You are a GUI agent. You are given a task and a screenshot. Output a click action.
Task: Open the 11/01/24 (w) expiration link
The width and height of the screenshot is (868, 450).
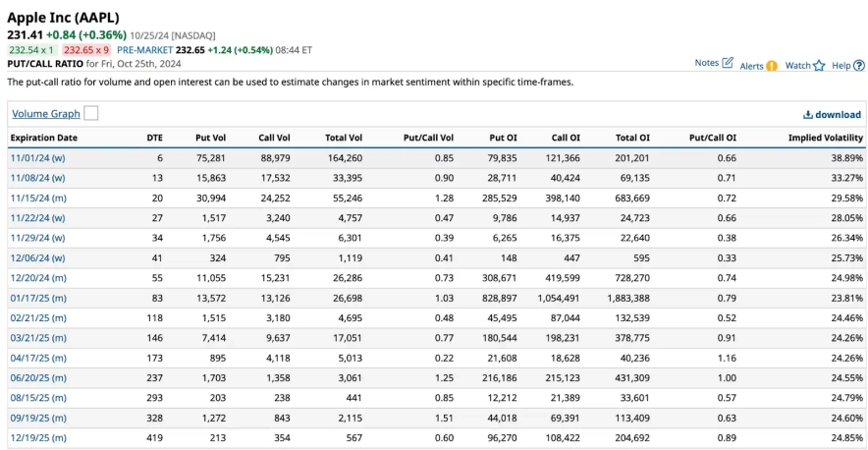[37, 157]
